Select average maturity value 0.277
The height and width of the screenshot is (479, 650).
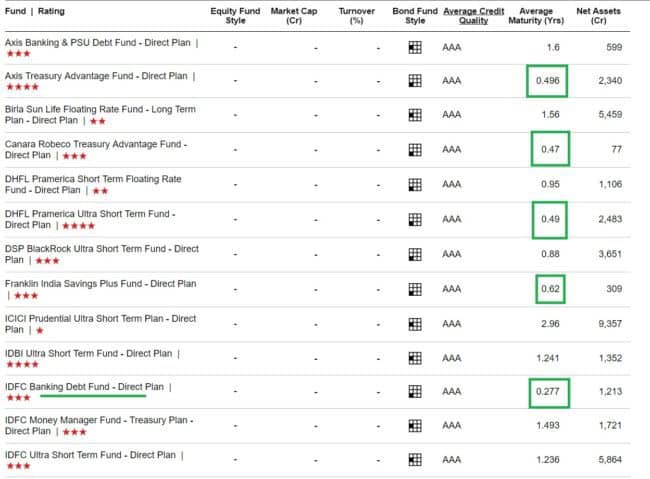pos(548,391)
